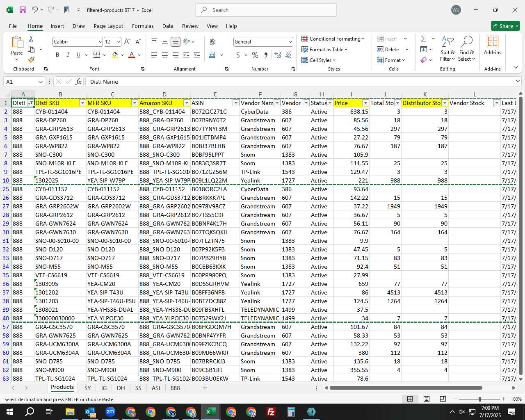
Task: Toggle Align Right for cell text
Action: pos(175,55)
